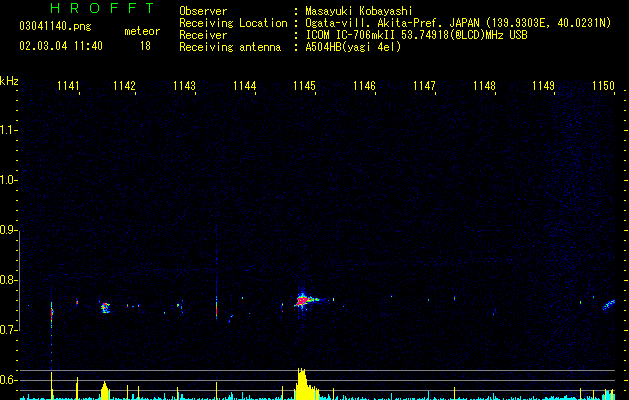Click the Observer label
The width and height of the screenshot is (629, 400).
point(203,11)
